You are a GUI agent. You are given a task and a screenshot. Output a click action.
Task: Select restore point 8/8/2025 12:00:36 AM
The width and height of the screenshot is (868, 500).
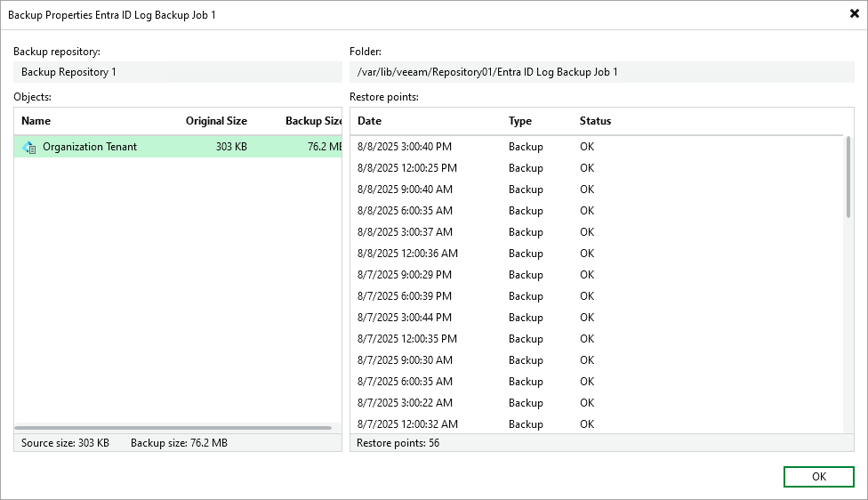tap(597, 253)
